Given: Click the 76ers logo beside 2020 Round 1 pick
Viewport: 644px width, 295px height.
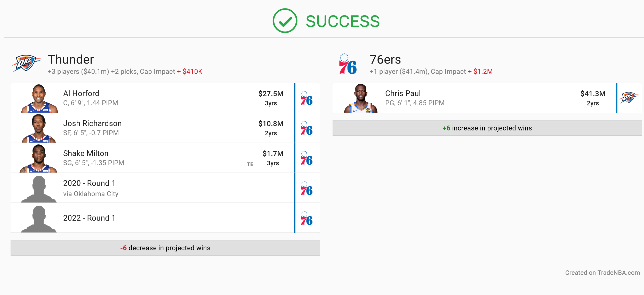Looking at the screenshot, I should point(307,188).
